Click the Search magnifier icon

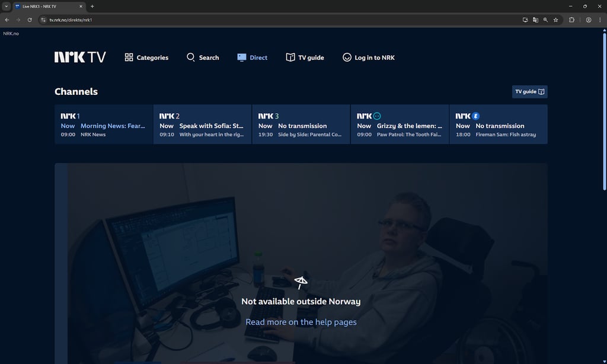pos(190,58)
